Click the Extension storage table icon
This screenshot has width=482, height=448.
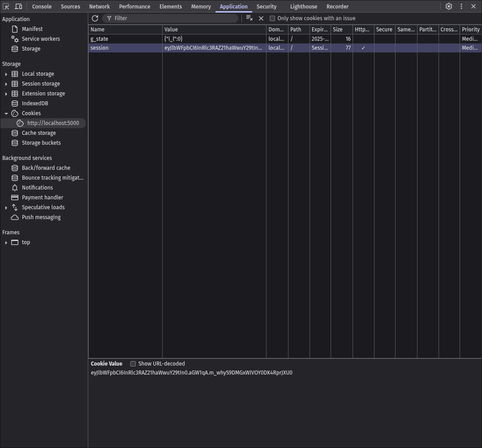[x=15, y=94]
